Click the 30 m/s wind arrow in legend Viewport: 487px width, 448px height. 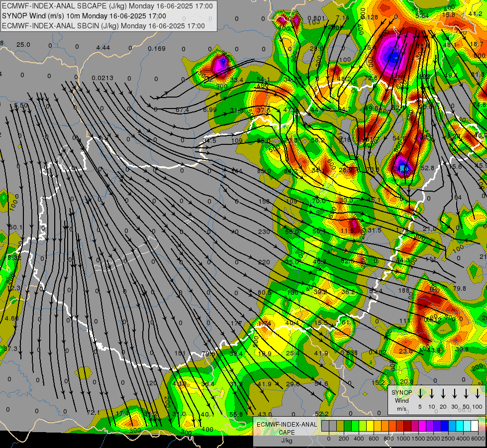pos(455,393)
